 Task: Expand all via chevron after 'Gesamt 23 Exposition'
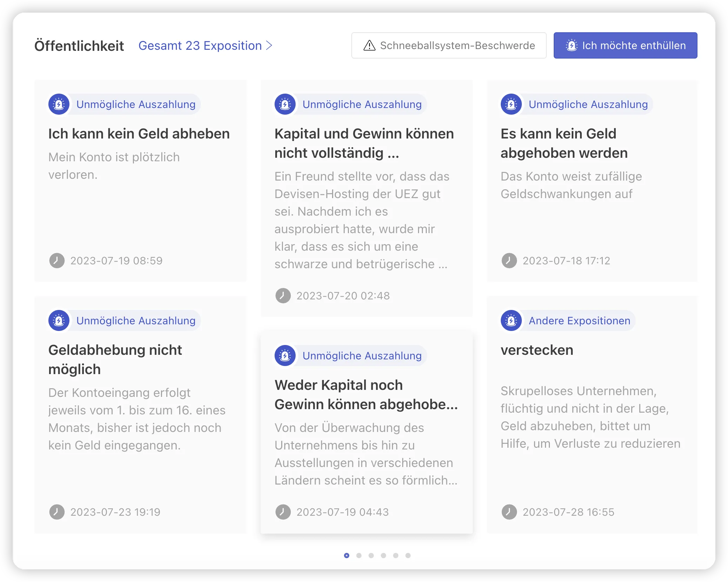pos(269,46)
